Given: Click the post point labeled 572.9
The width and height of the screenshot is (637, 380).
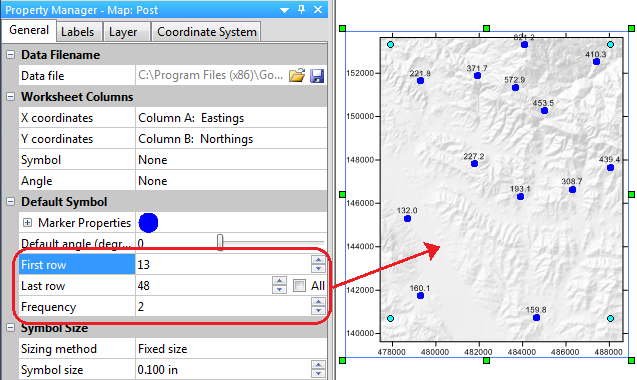Looking at the screenshot, I should pos(516,87).
